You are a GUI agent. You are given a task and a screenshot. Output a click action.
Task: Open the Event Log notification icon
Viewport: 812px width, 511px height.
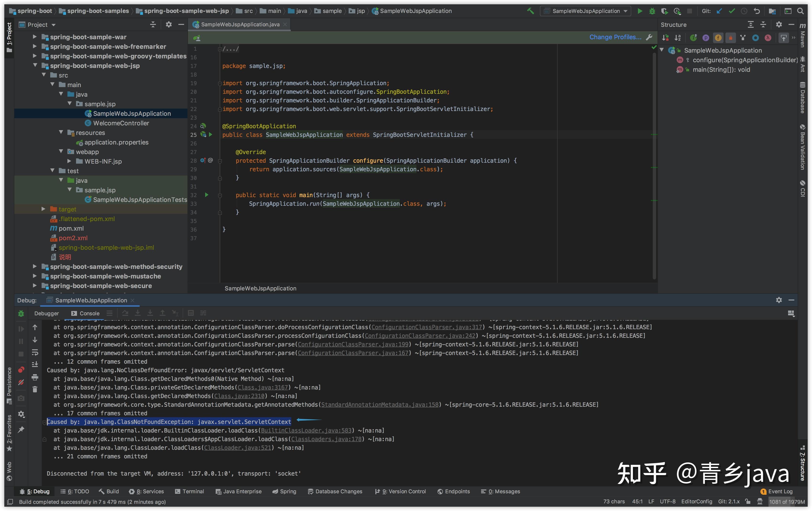click(763, 491)
